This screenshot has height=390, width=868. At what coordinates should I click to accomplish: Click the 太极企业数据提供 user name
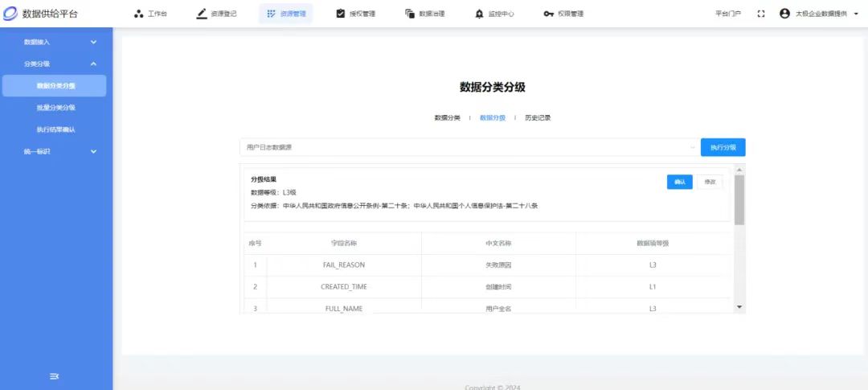pyautogui.click(x=821, y=14)
